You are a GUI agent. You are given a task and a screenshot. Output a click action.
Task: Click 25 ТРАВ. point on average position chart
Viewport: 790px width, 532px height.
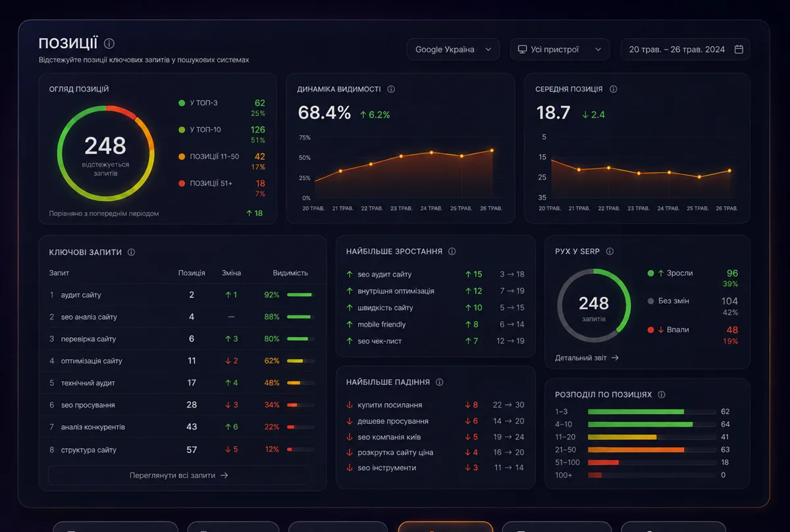[699, 176]
